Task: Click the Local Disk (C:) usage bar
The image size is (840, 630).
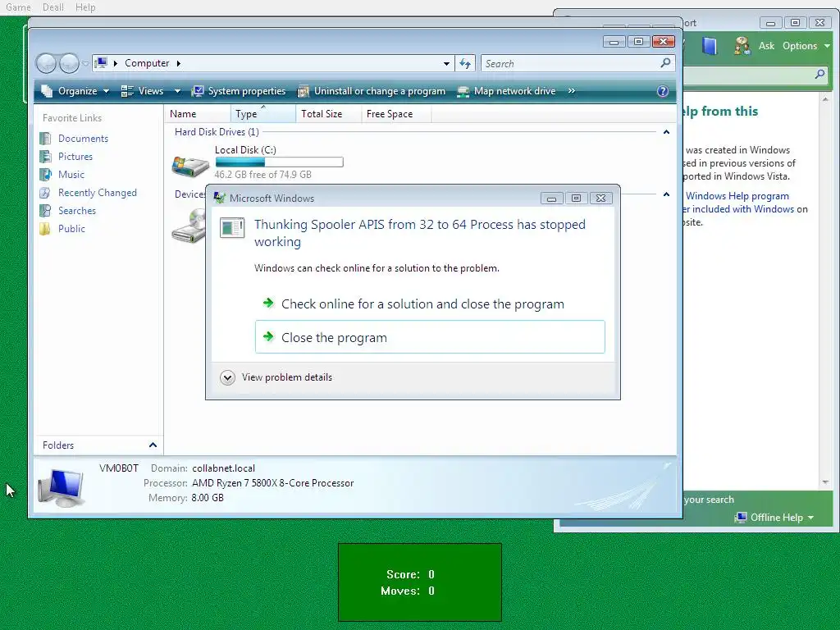Action: point(279,162)
